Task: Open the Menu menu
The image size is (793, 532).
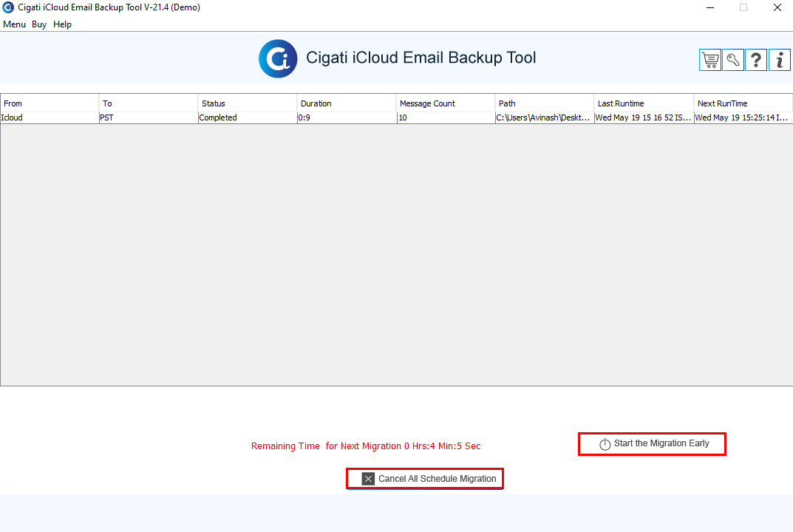Action: click(x=14, y=24)
